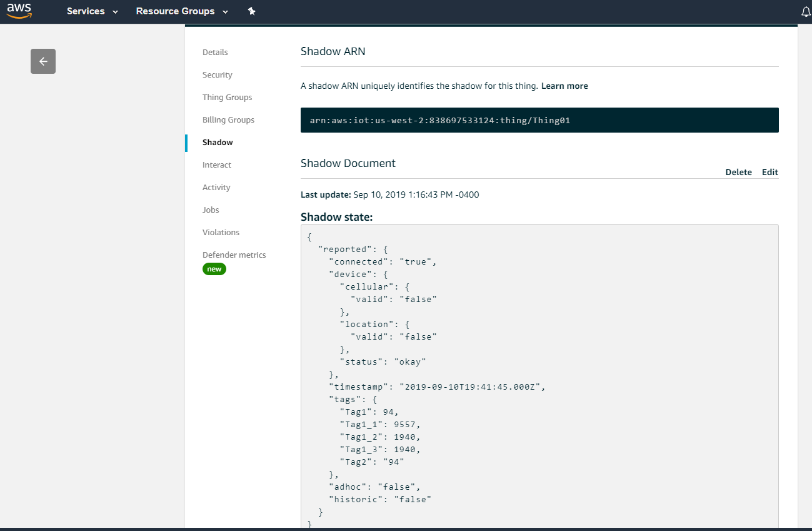Open the pin shortcuts icon in header
This screenshot has height=531, width=812.
click(252, 11)
